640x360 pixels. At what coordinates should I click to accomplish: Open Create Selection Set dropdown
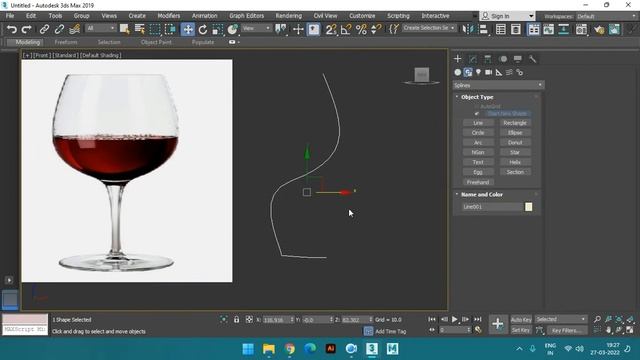(x=429, y=28)
